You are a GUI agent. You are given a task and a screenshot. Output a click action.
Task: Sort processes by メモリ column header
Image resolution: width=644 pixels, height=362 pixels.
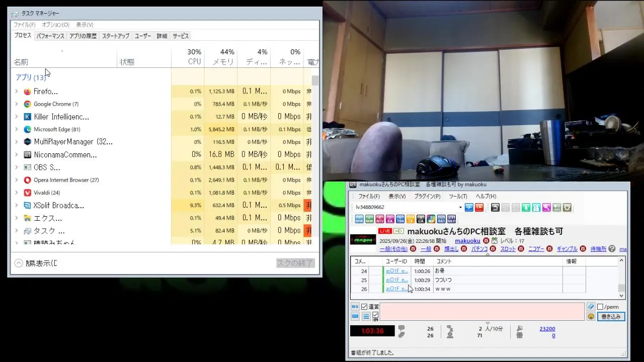pos(221,57)
